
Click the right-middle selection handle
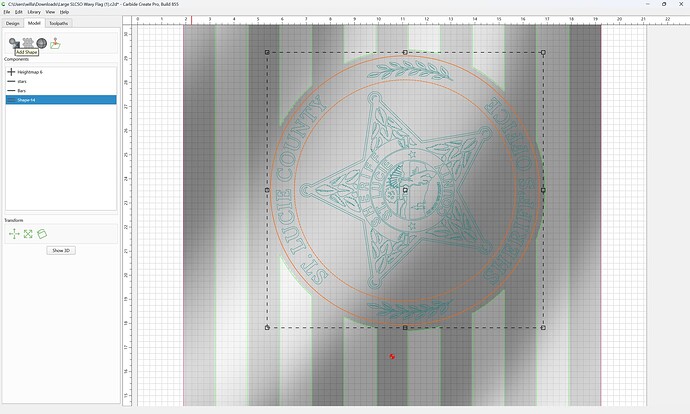coord(543,190)
